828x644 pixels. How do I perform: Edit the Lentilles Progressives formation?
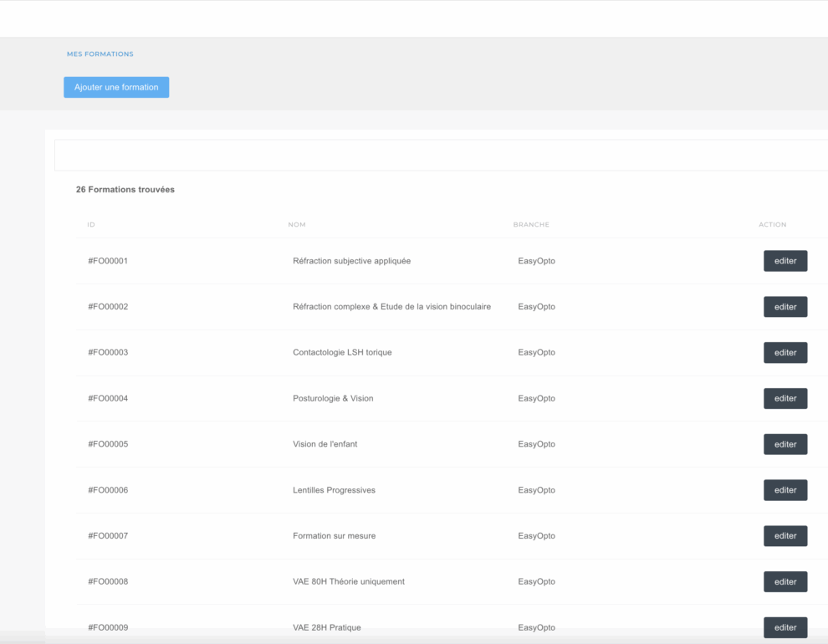(x=785, y=490)
